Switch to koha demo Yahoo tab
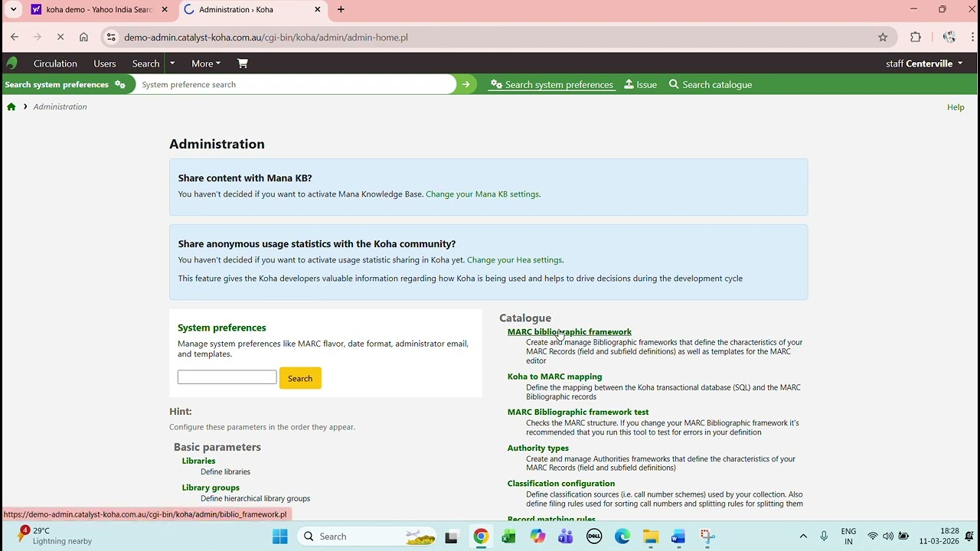The width and height of the screenshot is (980, 551). click(100, 10)
